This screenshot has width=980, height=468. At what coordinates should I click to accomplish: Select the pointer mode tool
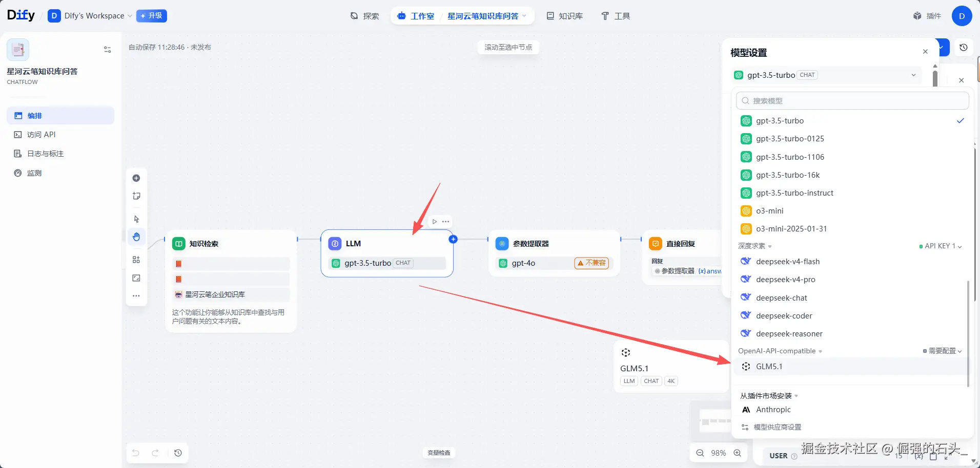click(136, 219)
